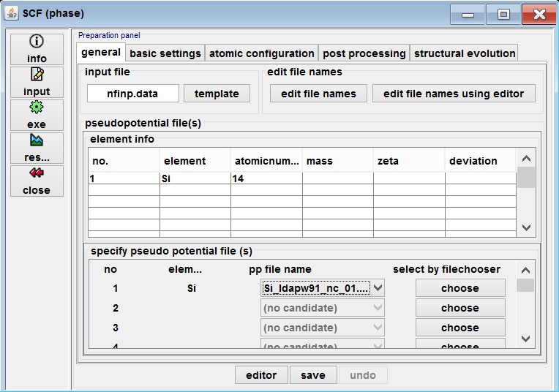This screenshot has width=559, height=392.
Task: Go to the structural evolution tab
Action: click(465, 53)
